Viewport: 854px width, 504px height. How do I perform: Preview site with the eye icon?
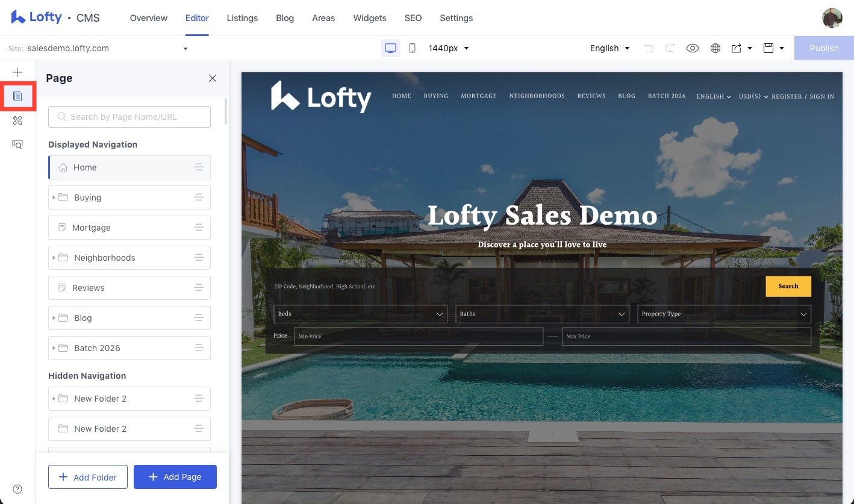coord(693,48)
